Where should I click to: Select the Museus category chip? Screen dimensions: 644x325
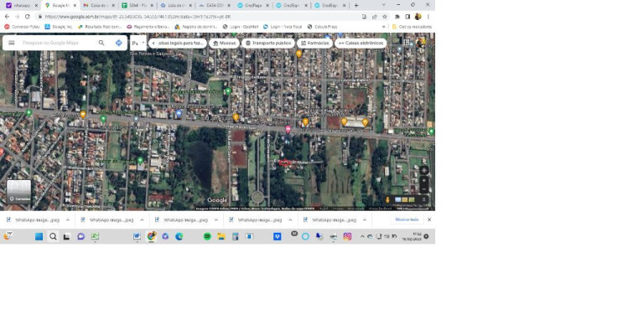pos(224,43)
